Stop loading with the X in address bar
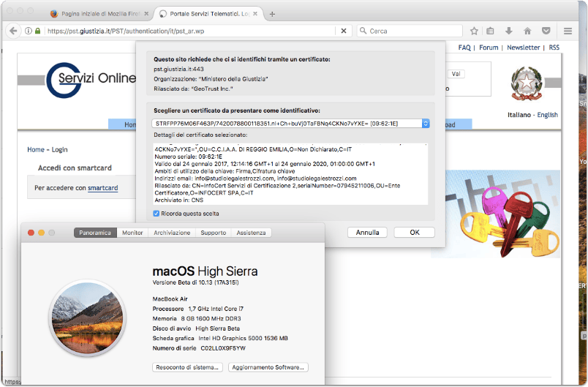588x387 pixels. 344,31
